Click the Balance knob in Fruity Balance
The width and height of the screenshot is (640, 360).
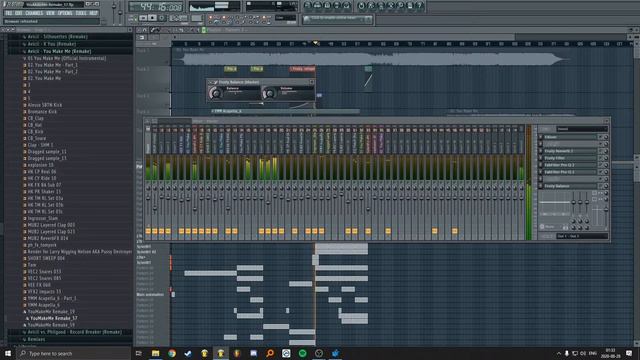point(216,93)
